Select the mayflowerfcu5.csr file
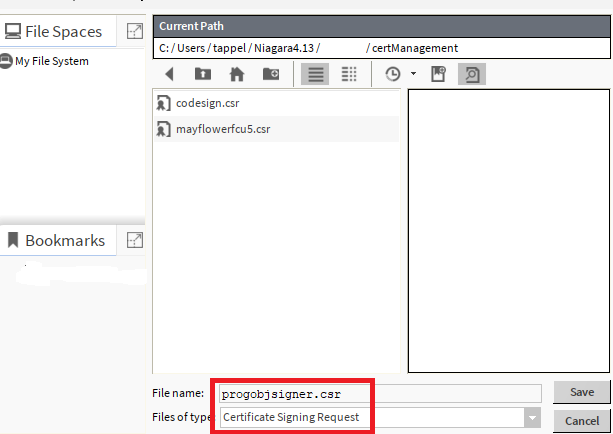613x434 pixels. pyautogui.click(x=223, y=129)
